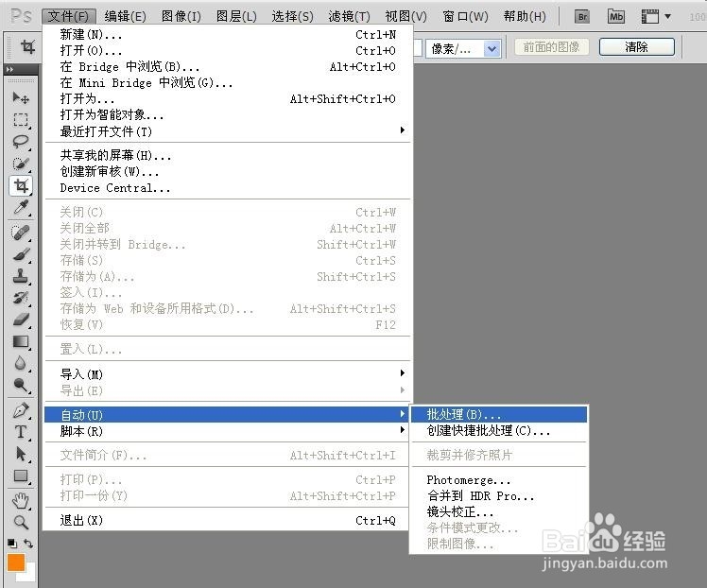The image size is (707, 588).
Task: Open the 帮助(H) menu
Action: tap(525, 17)
